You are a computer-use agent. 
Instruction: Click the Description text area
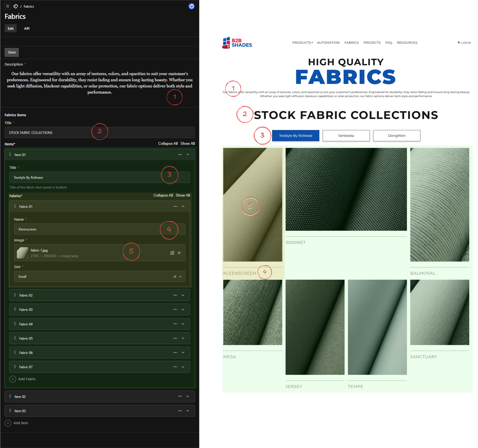tap(100, 83)
